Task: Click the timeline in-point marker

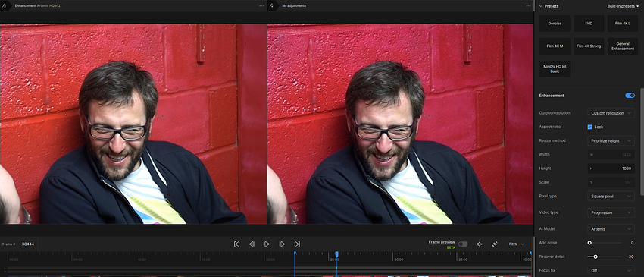Action: (x=295, y=253)
